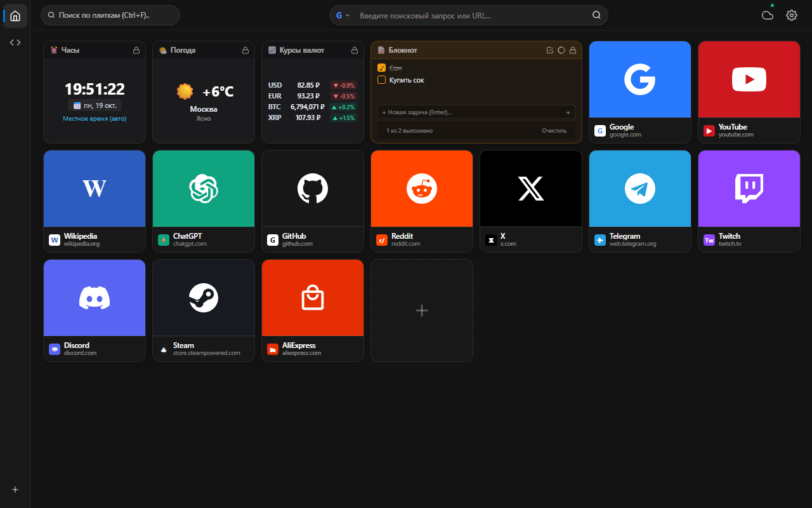
Task: Click the sun weather icon
Action: pos(185,91)
